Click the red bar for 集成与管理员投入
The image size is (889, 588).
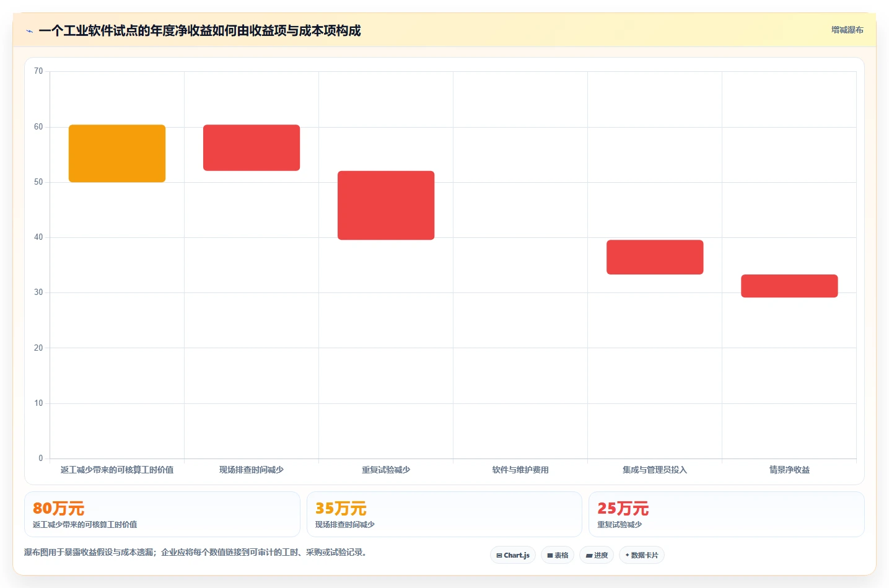click(655, 257)
